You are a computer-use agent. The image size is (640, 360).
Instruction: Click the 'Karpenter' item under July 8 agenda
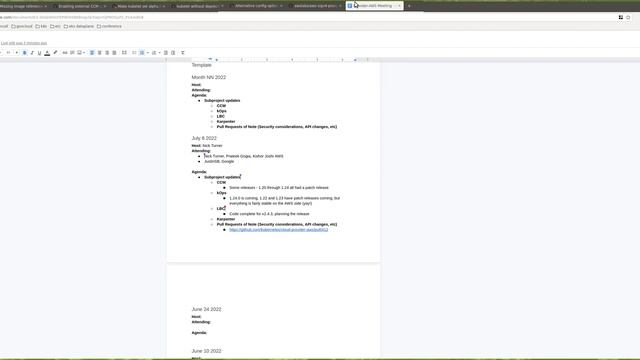pyautogui.click(x=226, y=219)
